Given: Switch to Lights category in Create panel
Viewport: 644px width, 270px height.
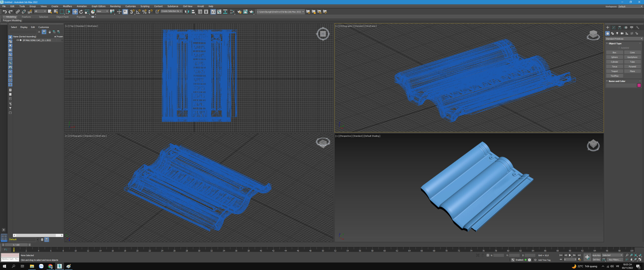Looking at the screenshot, I should pyautogui.click(x=617, y=33).
